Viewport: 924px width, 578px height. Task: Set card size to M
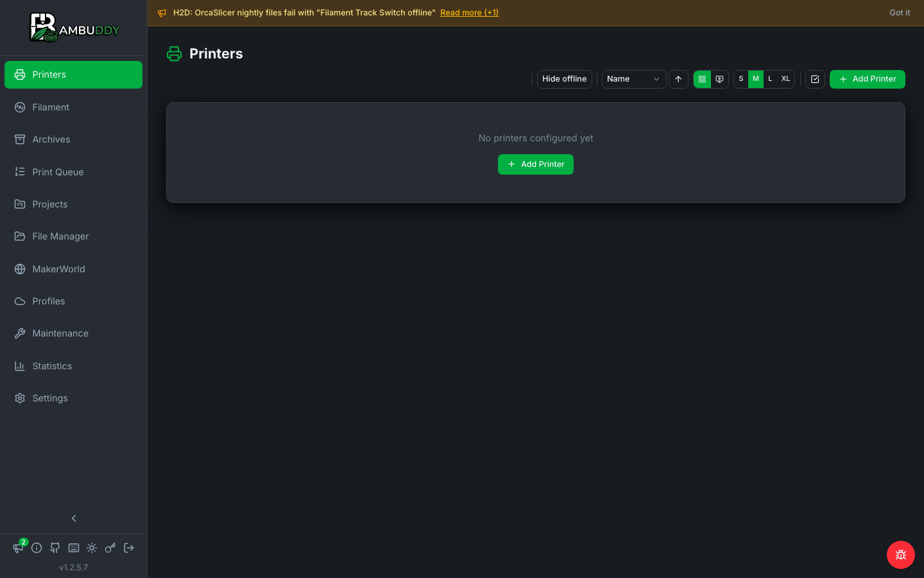(756, 79)
